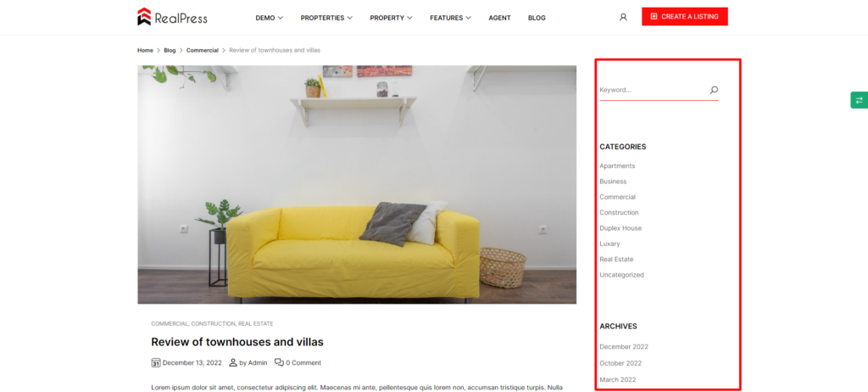Click the CATEGORIES heading
The image size is (868, 392).
[623, 147]
